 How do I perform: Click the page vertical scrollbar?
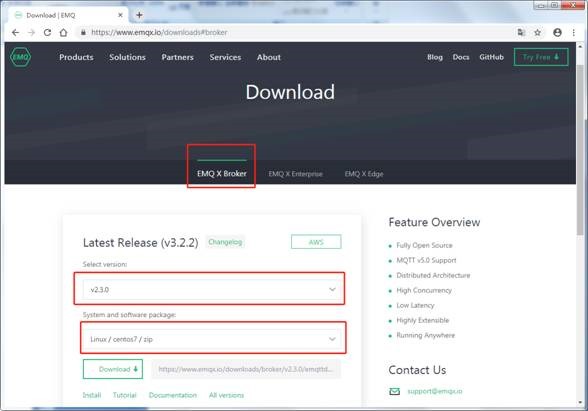(580, 150)
